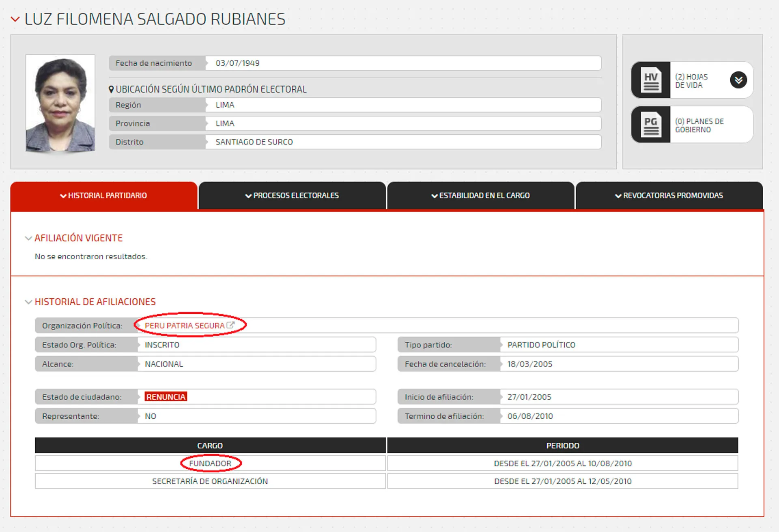The width and height of the screenshot is (779, 532).
Task: Click the PG document icon
Action: [651, 125]
